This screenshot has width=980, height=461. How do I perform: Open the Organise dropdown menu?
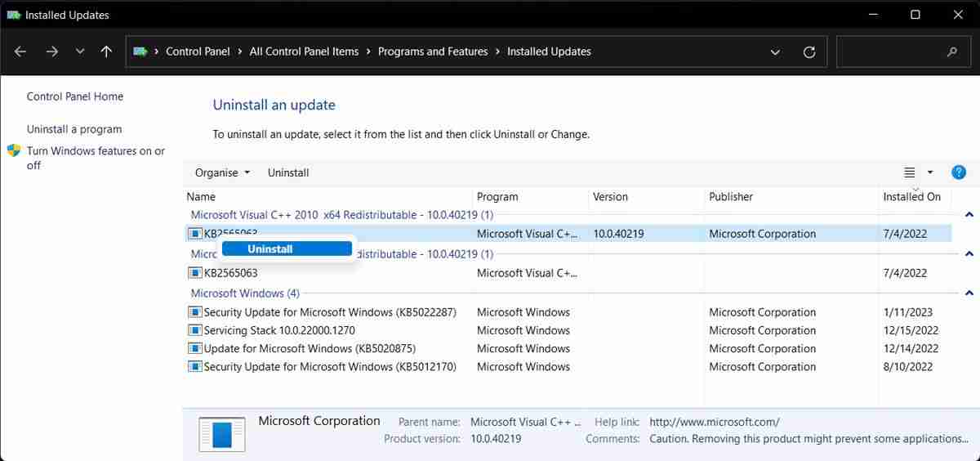pos(222,172)
